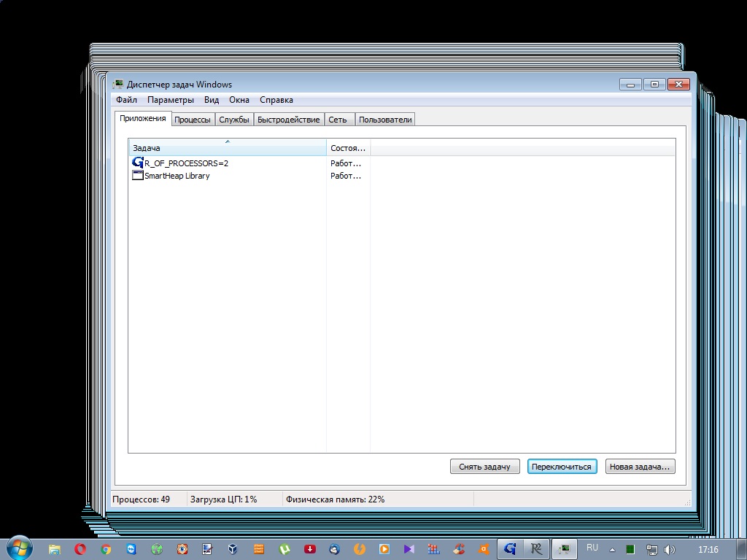Click the Show desktop strip
Image resolution: width=747 pixels, height=560 pixels.
point(742,550)
